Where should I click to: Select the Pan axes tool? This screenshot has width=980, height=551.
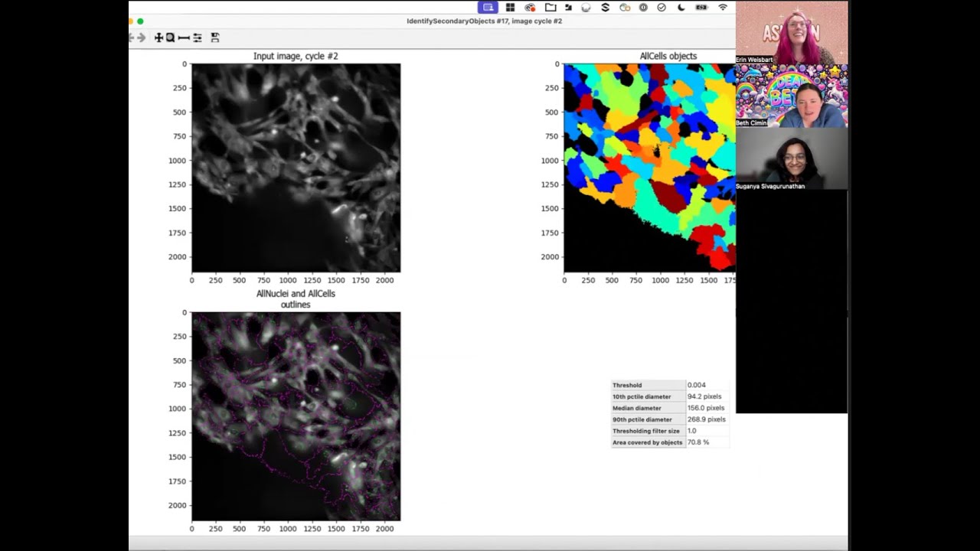tap(158, 37)
